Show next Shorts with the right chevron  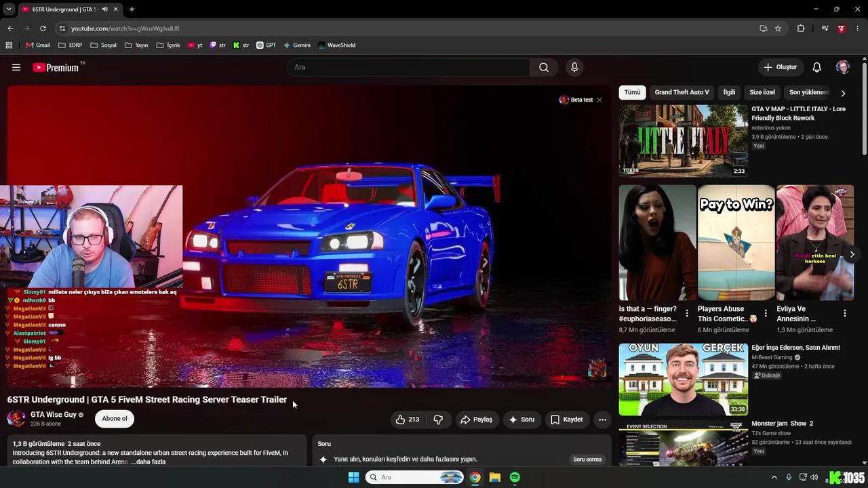(x=852, y=255)
